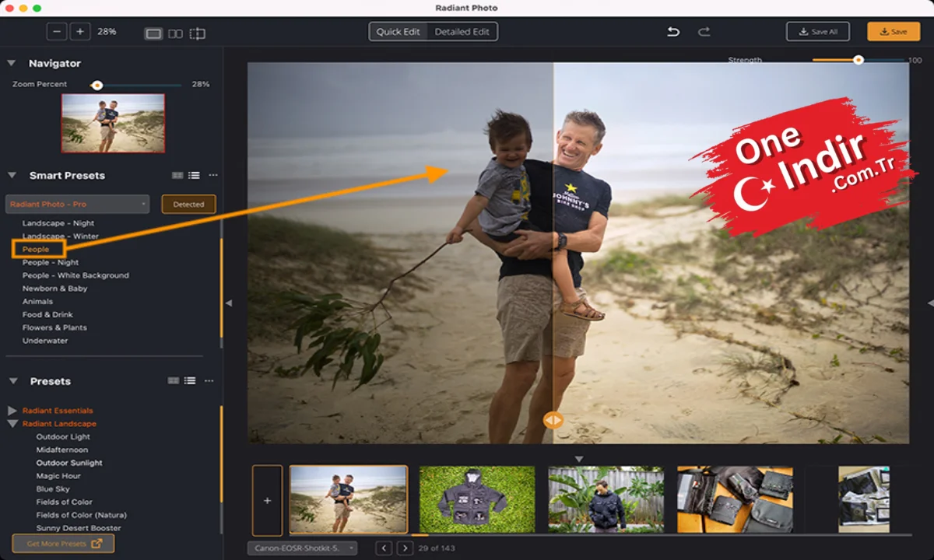Click the redo arrow
934x560 pixels.
tap(704, 32)
